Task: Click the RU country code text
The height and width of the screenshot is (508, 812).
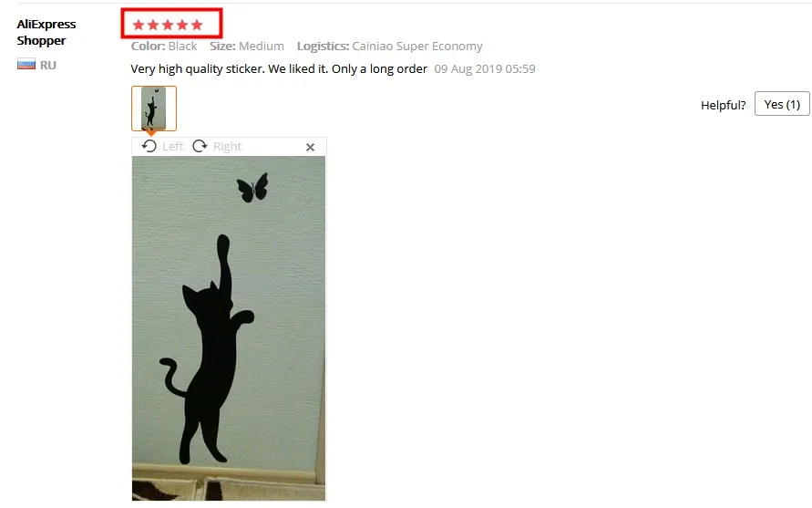Action: (x=48, y=66)
